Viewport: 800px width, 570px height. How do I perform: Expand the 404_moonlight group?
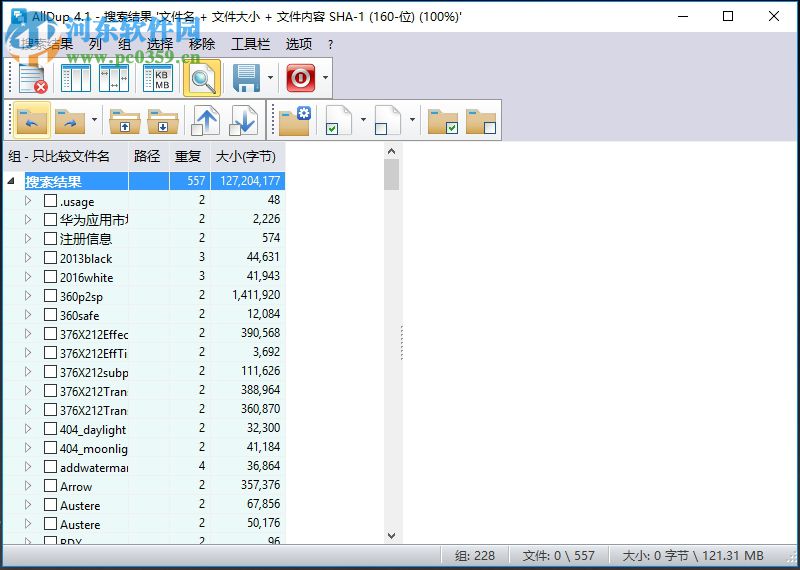pyautogui.click(x=28, y=448)
